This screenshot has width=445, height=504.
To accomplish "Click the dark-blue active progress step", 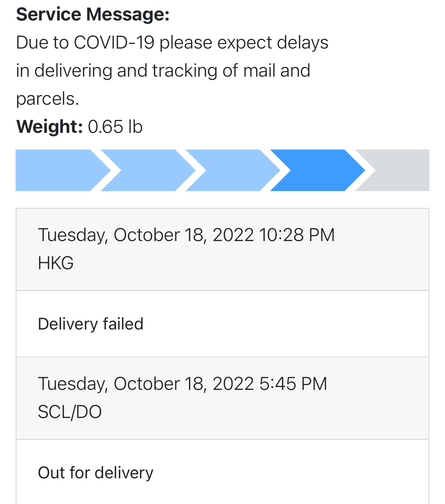I will (x=317, y=170).
